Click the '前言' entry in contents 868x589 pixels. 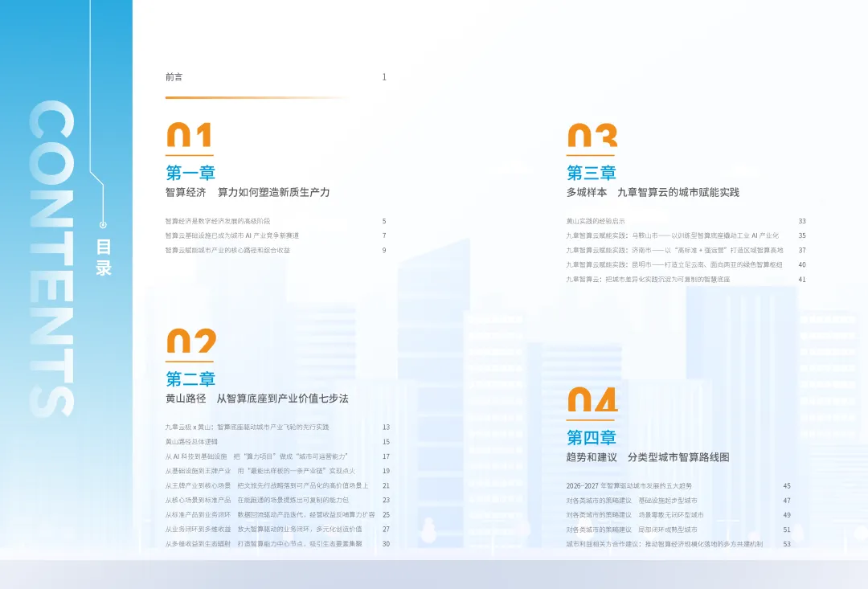coord(174,77)
